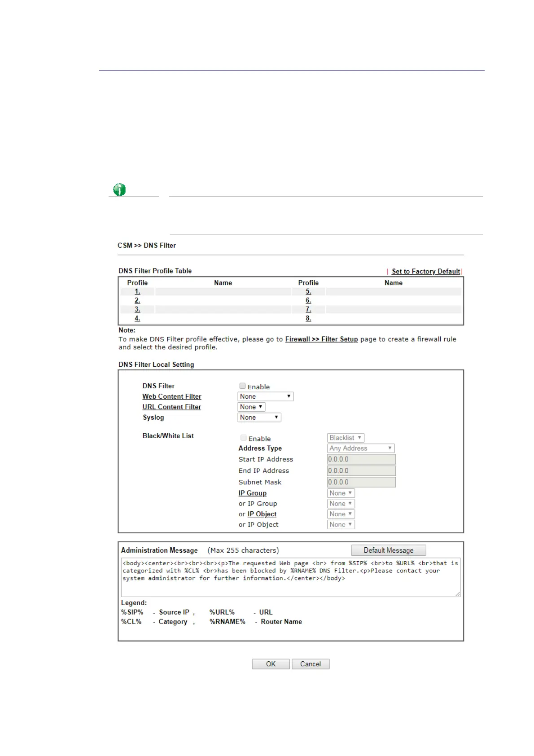Click the 'DNS Filter Profile Table' title

(155, 271)
